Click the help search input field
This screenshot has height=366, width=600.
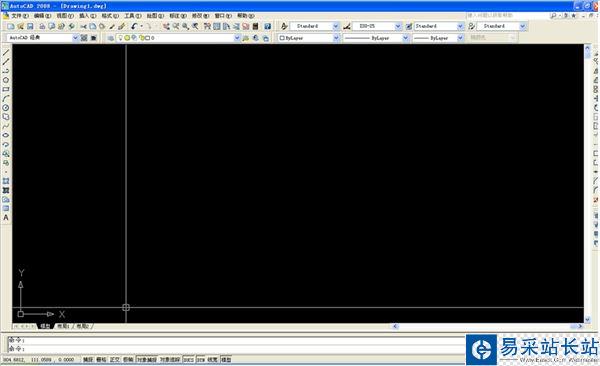point(507,16)
